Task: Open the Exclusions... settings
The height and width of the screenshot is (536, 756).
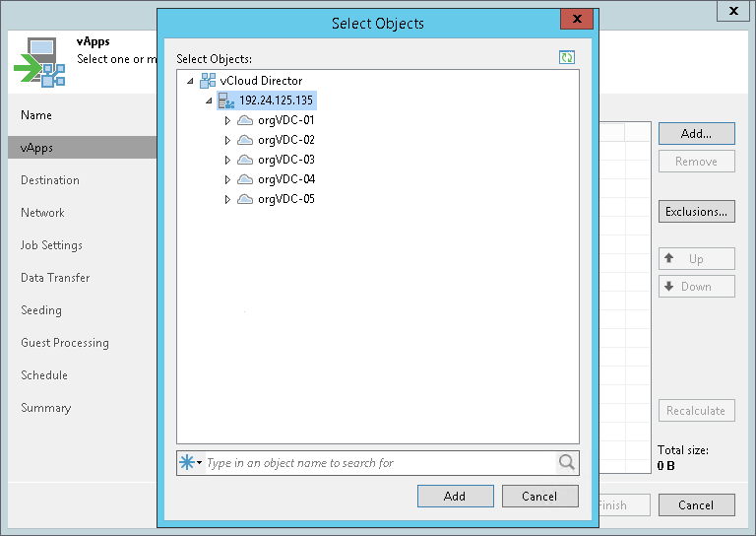Action: click(x=697, y=211)
